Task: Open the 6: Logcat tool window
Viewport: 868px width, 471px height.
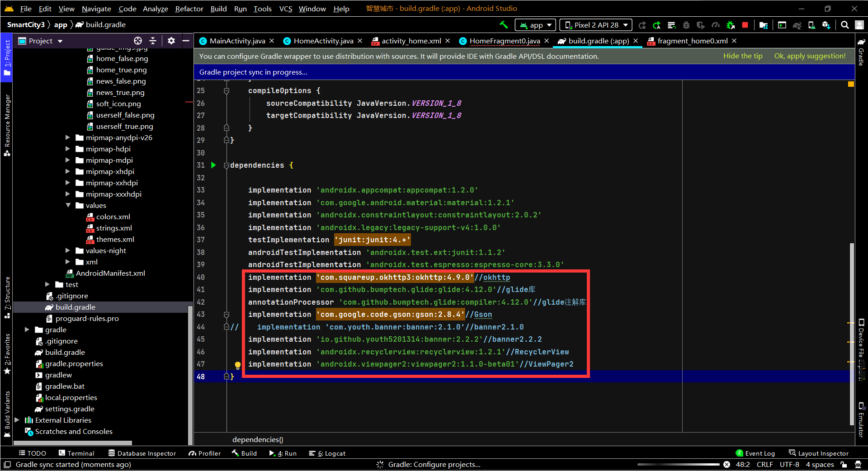Action: click(x=327, y=453)
